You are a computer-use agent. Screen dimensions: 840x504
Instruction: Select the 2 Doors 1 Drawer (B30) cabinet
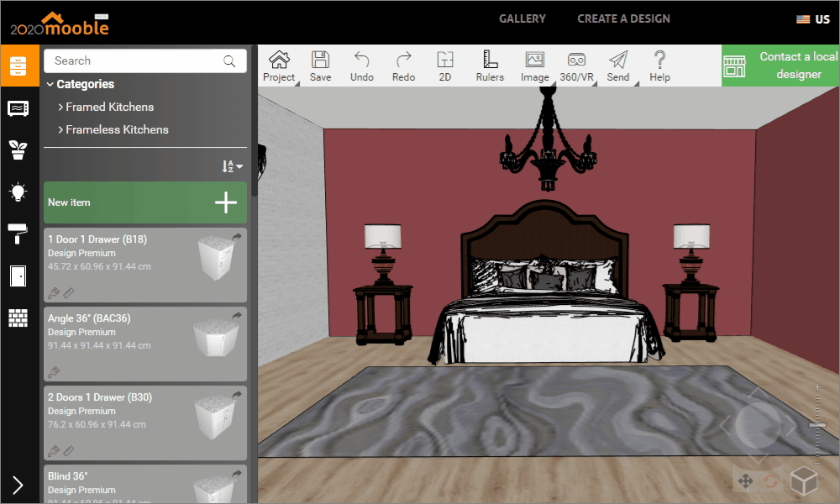[x=145, y=423]
